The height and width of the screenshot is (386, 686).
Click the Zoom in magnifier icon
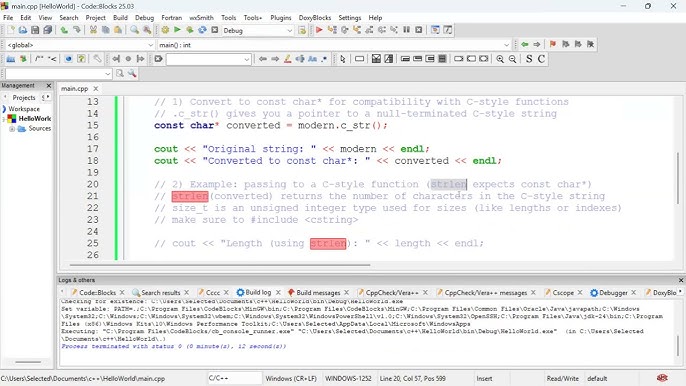click(500, 59)
